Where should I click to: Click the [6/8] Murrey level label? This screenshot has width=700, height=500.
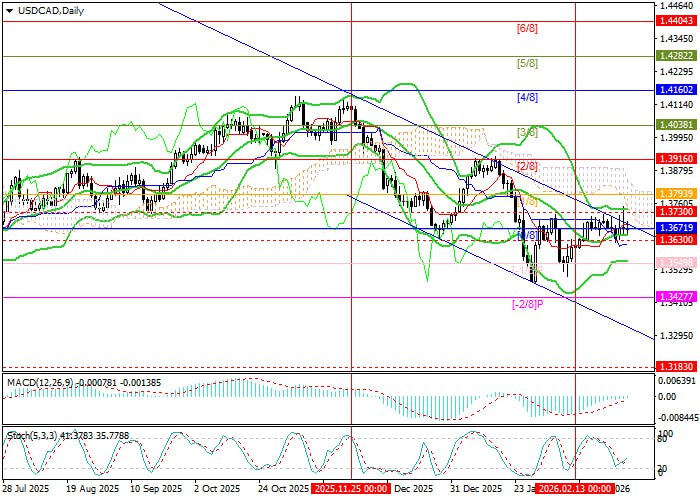[x=528, y=29]
